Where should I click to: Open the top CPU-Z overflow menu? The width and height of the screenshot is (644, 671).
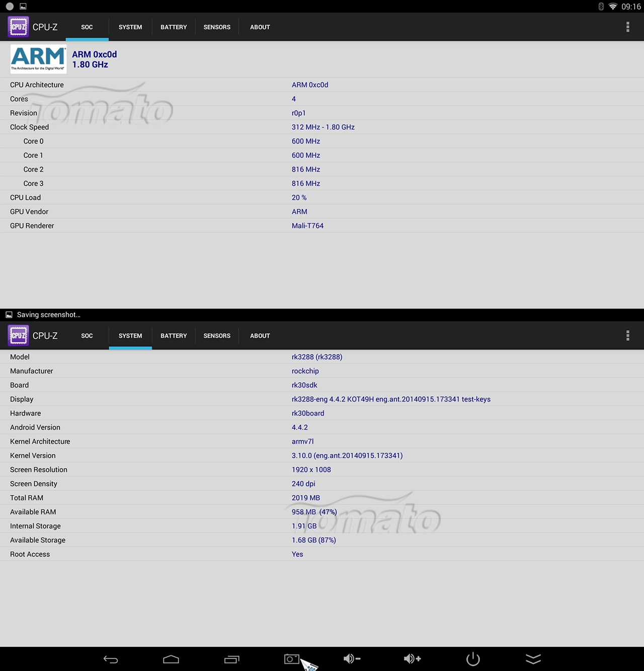(627, 27)
